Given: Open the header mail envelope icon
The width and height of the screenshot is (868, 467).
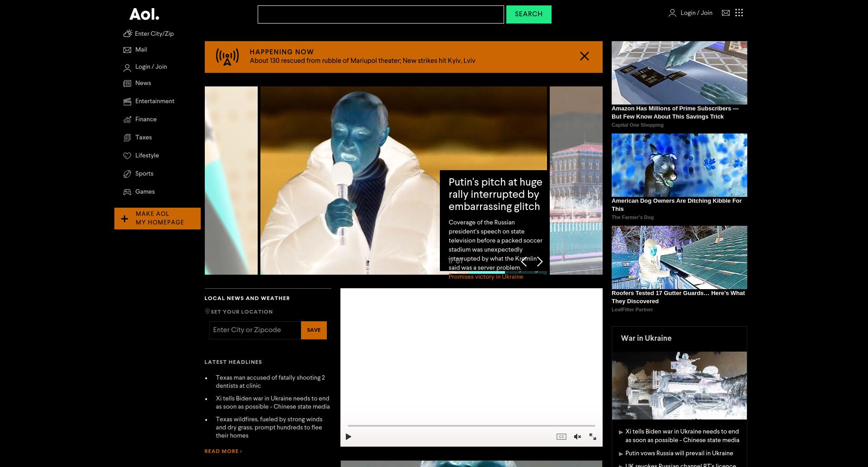Looking at the screenshot, I should click(726, 13).
